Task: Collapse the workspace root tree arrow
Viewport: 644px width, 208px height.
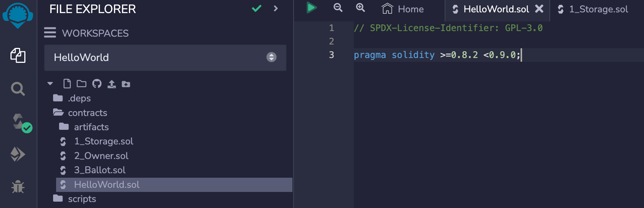Action: (x=50, y=84)
